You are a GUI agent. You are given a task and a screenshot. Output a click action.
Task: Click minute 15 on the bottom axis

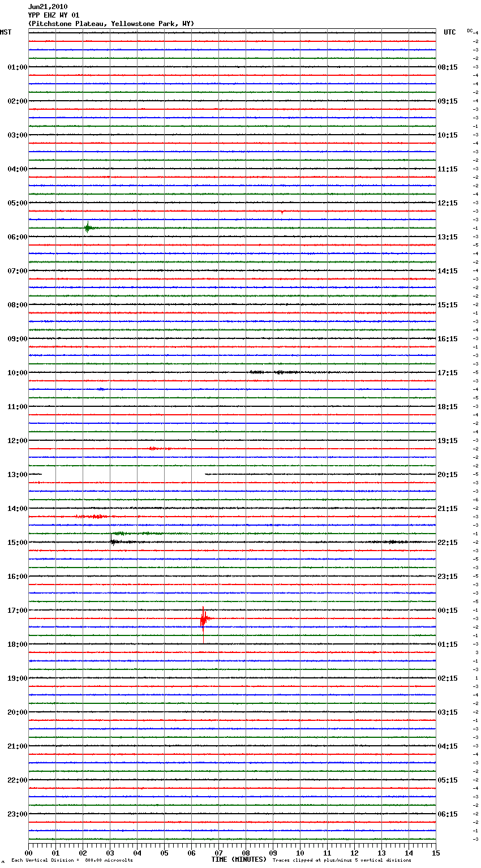[x=436, y=853]
